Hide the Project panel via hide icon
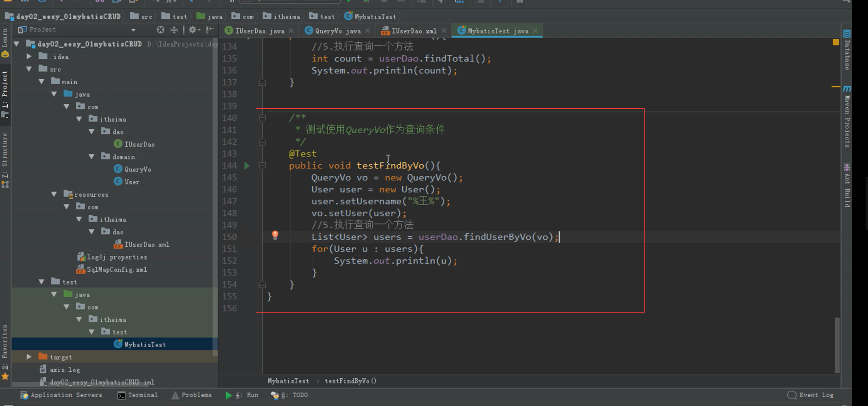The height and width of the screenshot is (406, 868). (x=210, y=30)
